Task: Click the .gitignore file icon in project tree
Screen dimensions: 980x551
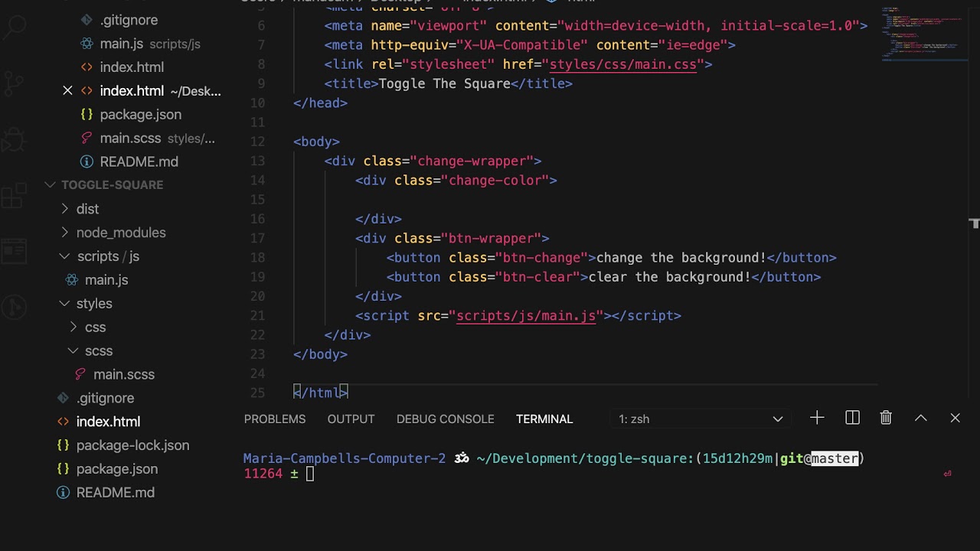Action: [x=64, y=398]
